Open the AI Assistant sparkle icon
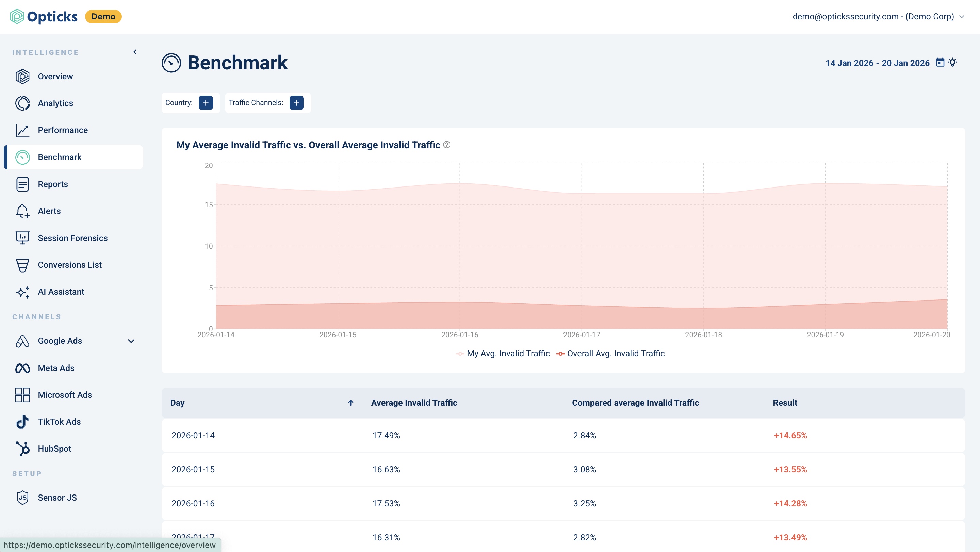 pyautogui.click(x=22, y=292)
